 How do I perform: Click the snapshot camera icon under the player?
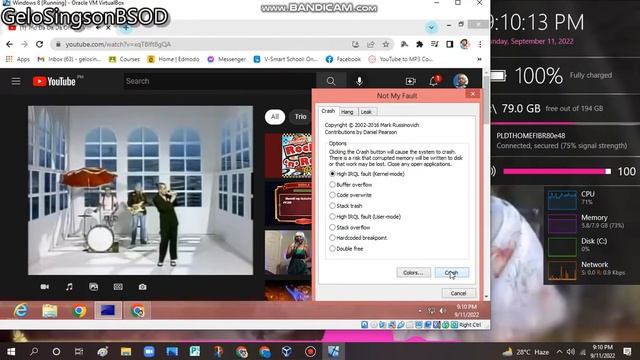pyautogui.click(x=142, y=287)
